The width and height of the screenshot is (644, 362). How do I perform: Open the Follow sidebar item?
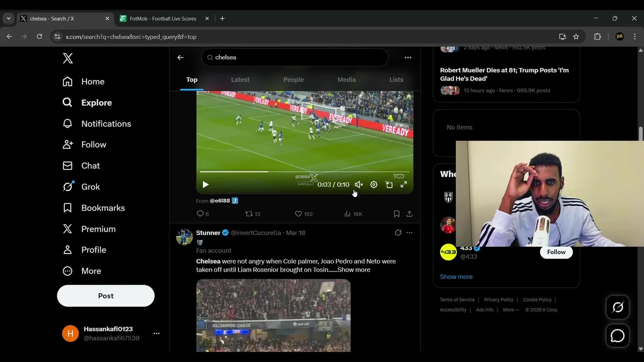point(84,145)
